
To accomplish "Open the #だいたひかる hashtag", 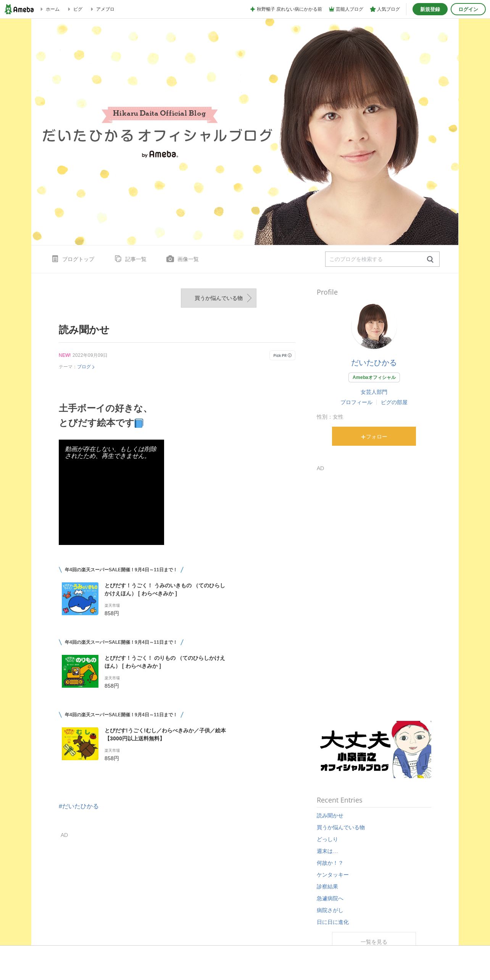I will [79, 806].
